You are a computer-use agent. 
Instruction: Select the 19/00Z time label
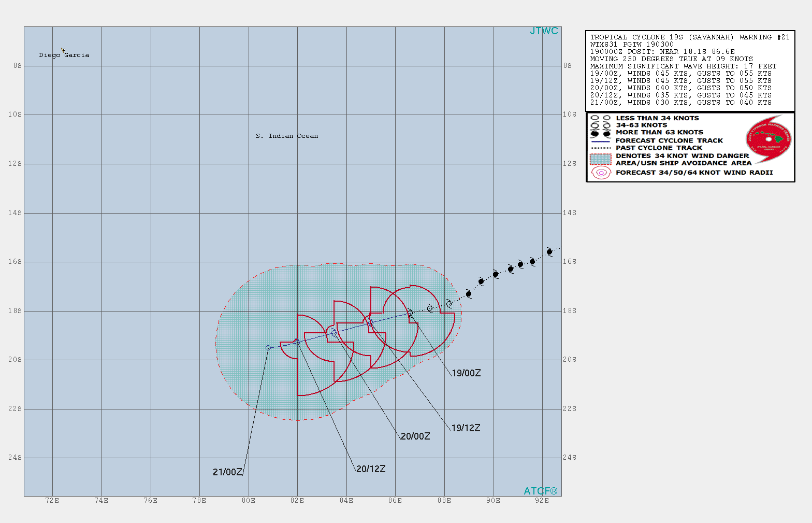[x=466, y=373]
